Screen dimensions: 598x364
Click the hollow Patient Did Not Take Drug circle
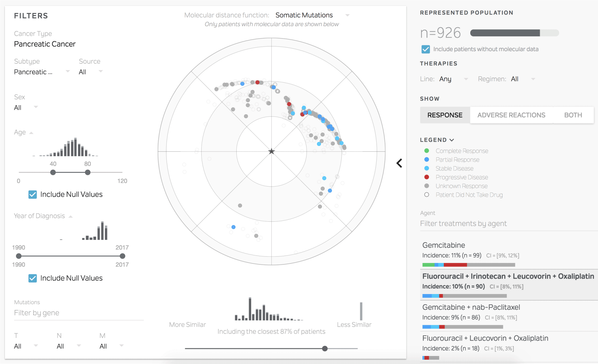[426, 195]
